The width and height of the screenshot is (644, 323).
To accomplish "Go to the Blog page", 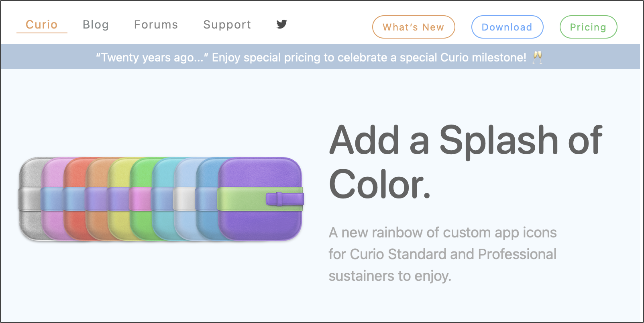I will click(x=96, y=25).
